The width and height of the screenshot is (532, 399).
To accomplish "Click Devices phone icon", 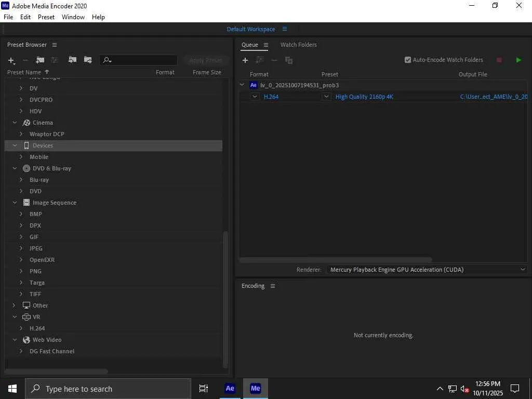I will tap(26, 145).
